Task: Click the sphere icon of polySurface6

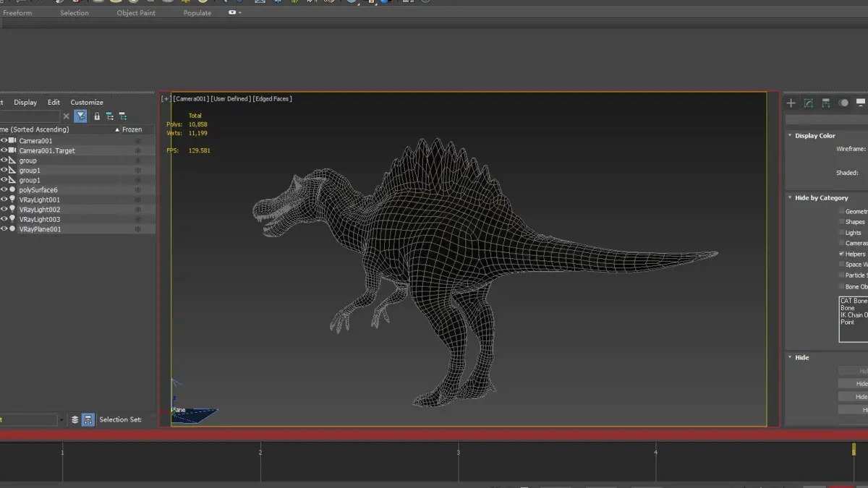Action: (x=12, y=189)
